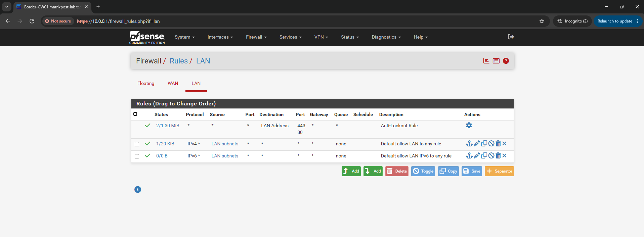The image size is (644, 237).
Task: Click LAN subnets in IPv6 row
Action: (225, 156)
